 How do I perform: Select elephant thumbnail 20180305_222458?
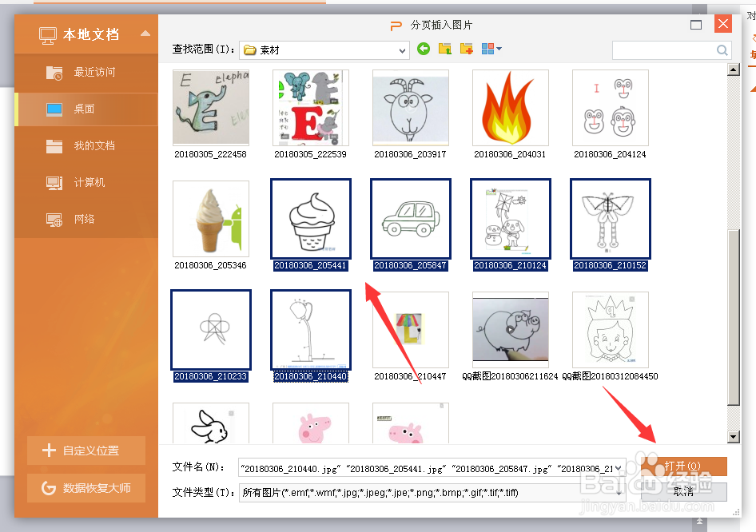click(211, 108)
